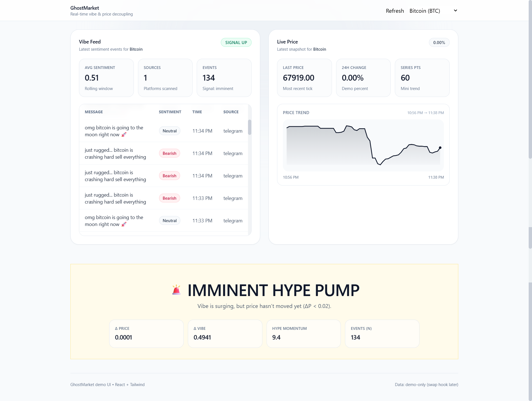Click the siren alarm icon
The width and height of the screenshot is (532, 401).
click(x=176, y=290)
